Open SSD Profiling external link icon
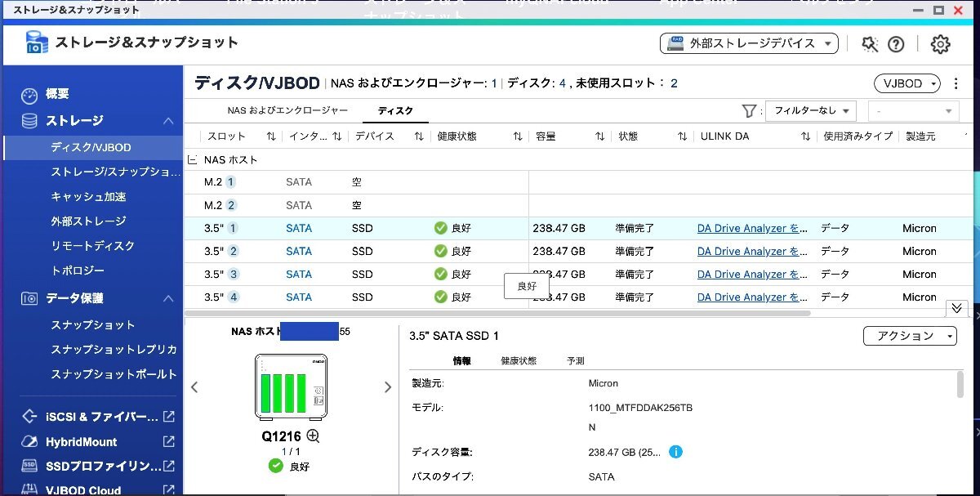Screen dimensions: 980x496 168,467
